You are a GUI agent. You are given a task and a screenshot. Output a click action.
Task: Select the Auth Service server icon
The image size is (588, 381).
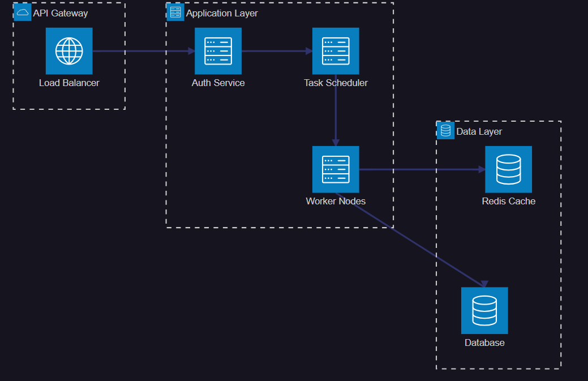(x=218, y=51)
